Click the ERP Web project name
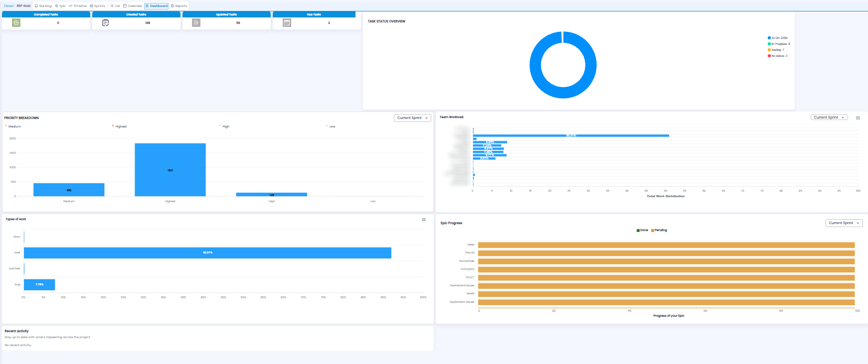 coord(23,6)
